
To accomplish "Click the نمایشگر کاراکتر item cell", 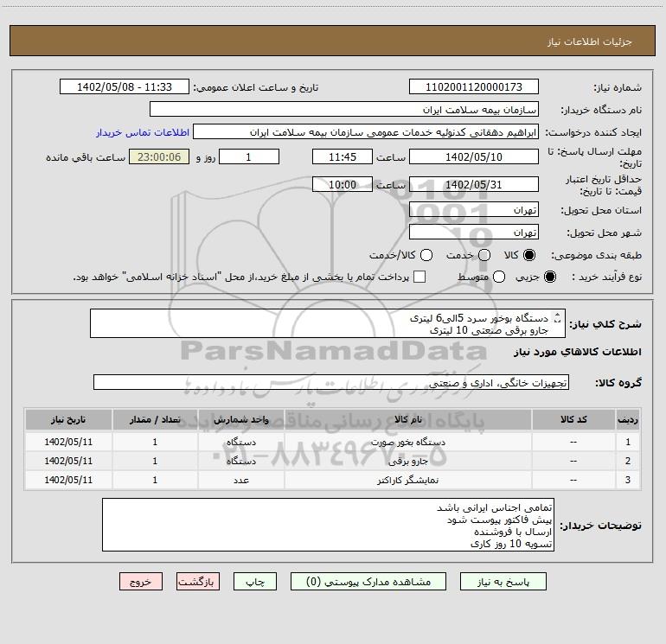I will (x=407, y=480).
